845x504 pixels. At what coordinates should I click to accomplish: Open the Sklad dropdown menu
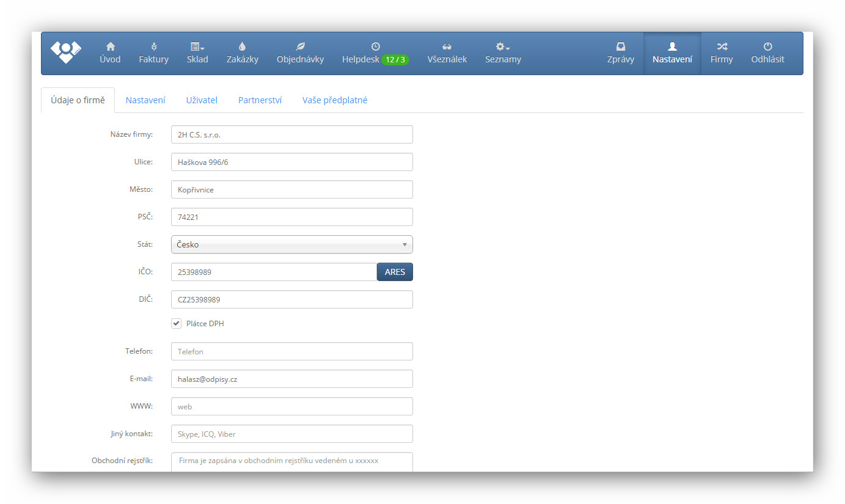(197, 53)
